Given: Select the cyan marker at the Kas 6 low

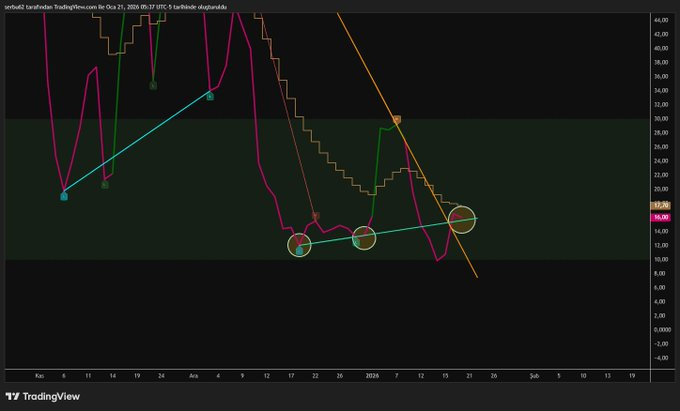Looking at the screenshot, I should (64, 197).
